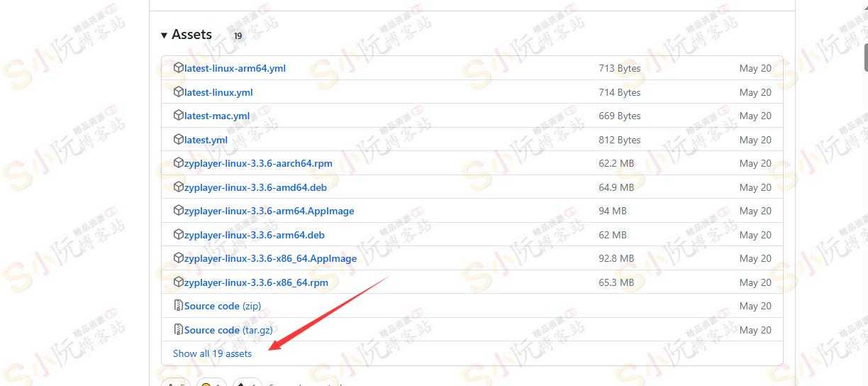Download latest.yml file

pos(206,140)
